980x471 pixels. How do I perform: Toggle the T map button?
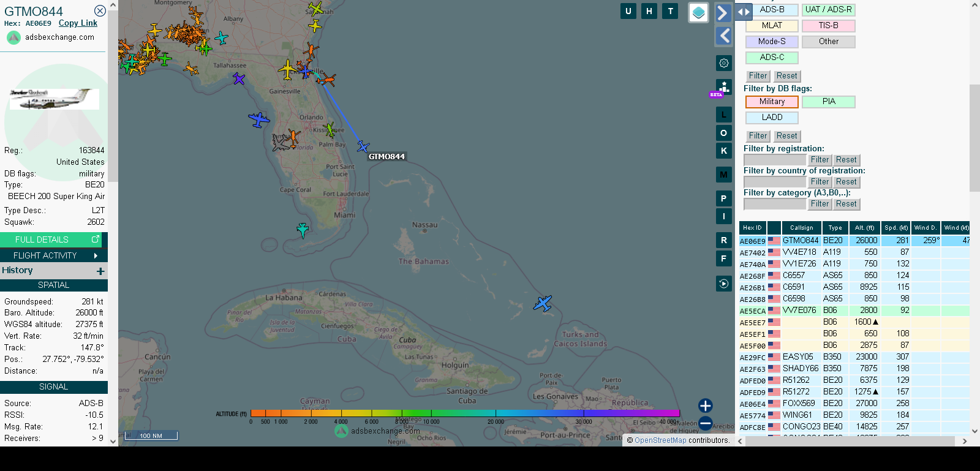click(x=670, y=11)
